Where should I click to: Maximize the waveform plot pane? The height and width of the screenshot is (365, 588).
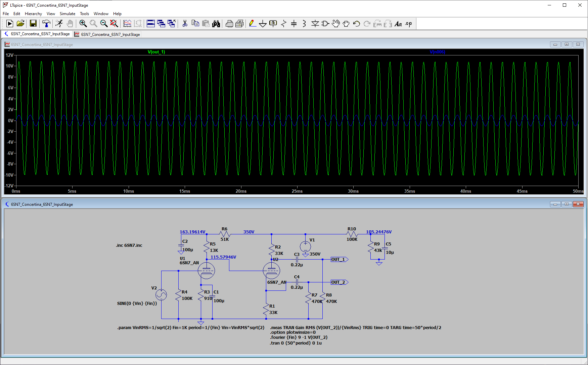tap(567, 44)
